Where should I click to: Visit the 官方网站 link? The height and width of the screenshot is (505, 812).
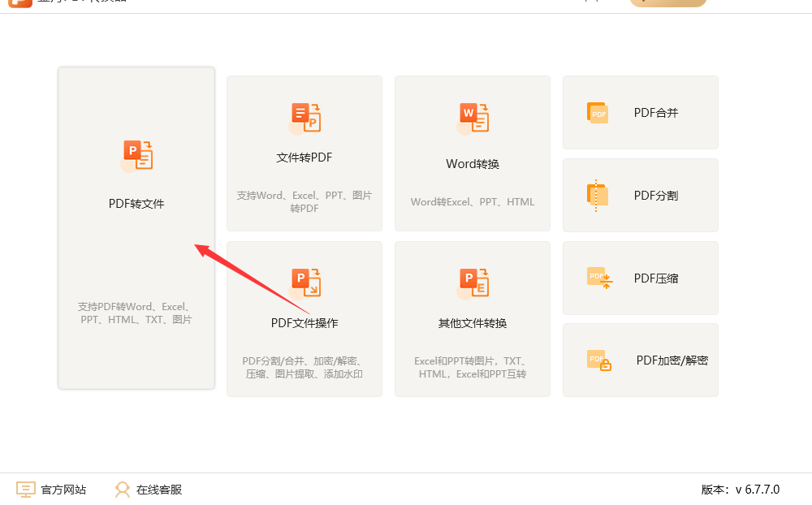[63, 490]
